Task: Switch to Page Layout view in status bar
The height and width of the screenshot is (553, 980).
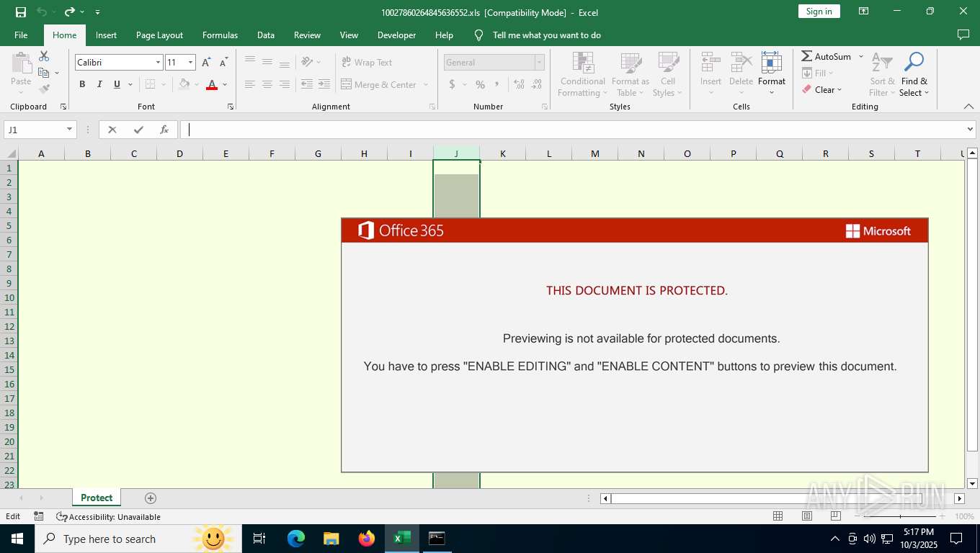Action: coord(807,516)
